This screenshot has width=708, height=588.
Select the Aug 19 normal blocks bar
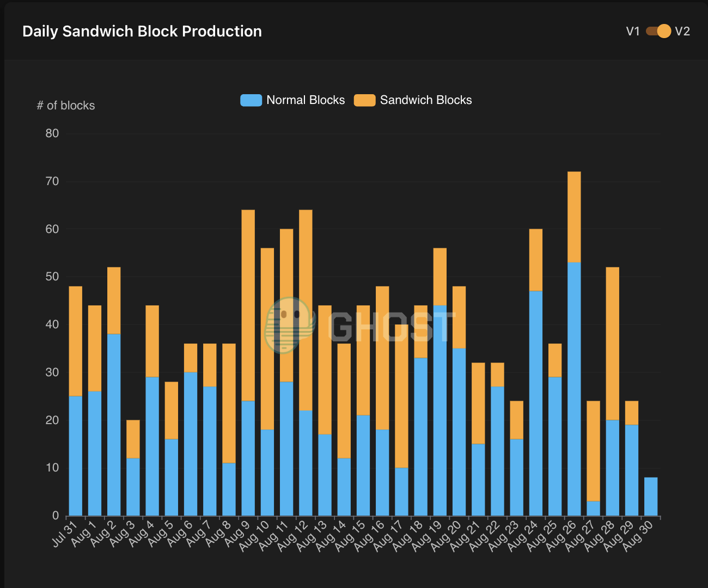click(x=440, y=411)
